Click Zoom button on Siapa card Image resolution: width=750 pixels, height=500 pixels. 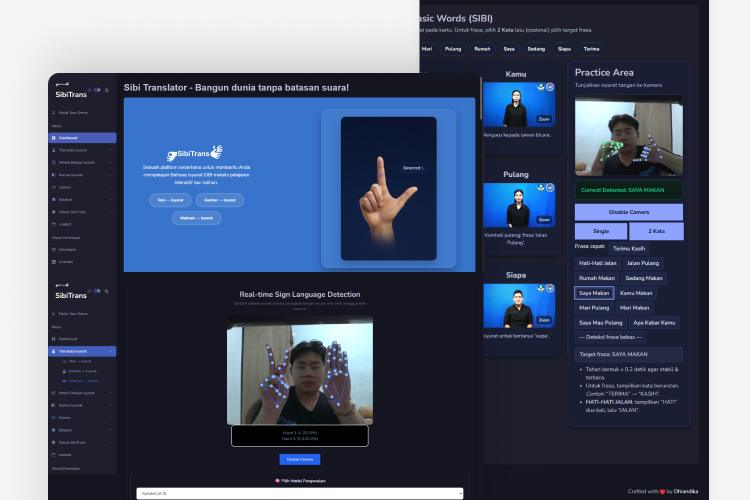pos(544,320)
